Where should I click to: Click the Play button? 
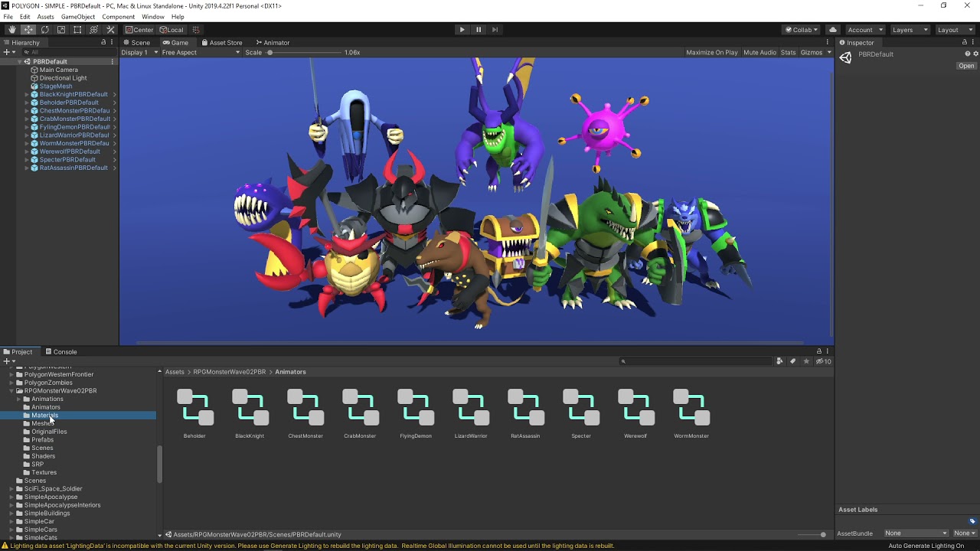click(462, 30)
